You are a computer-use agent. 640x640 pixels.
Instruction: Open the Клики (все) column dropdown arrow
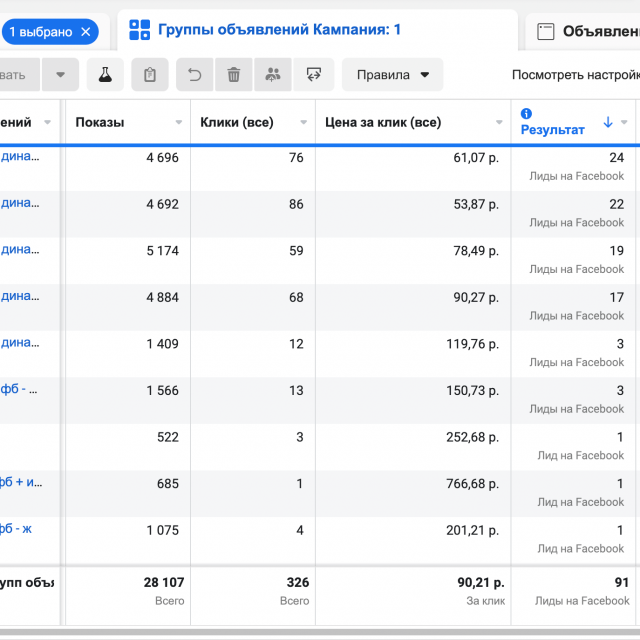tap(304, 123)
